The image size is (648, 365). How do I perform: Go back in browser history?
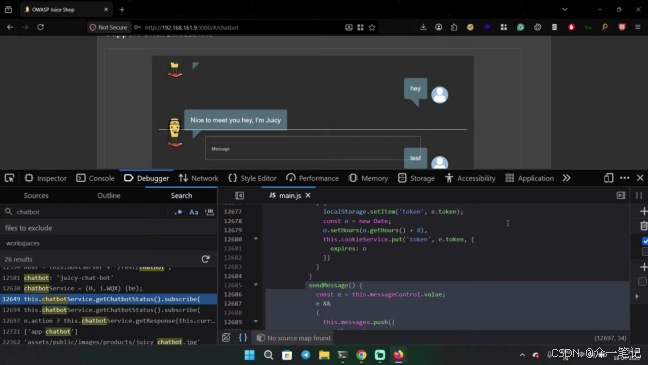pyautogui.click(x=10, y=27)
